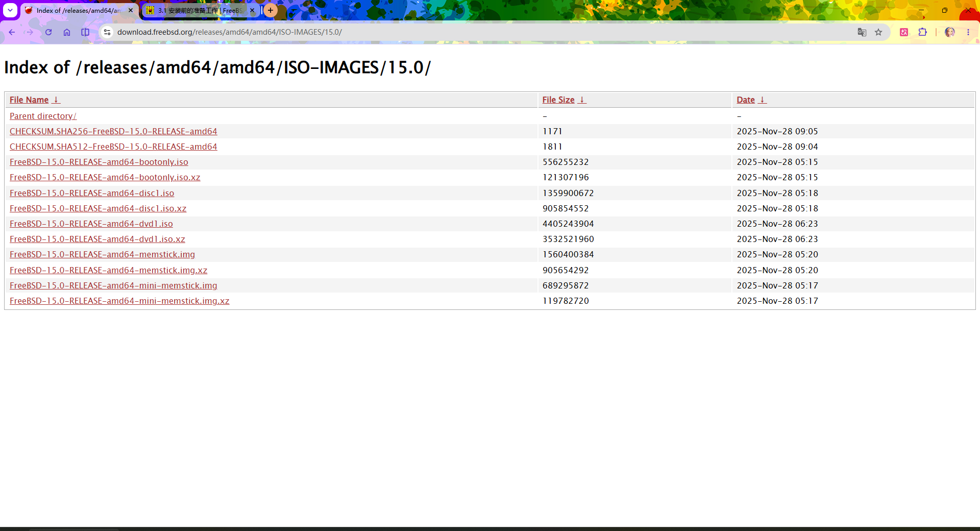Reload the current page
Viewport: 980px width, 531px height.
coord(48,32)
